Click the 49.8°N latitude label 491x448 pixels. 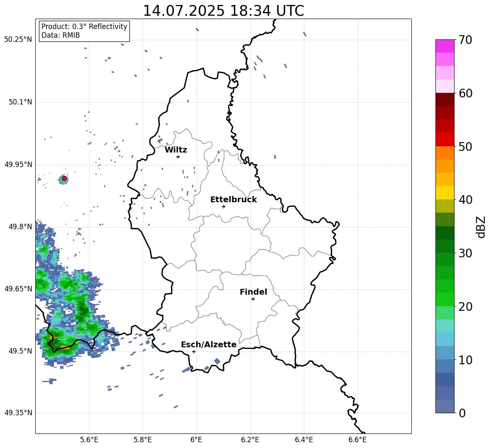(x=20, y=227)
